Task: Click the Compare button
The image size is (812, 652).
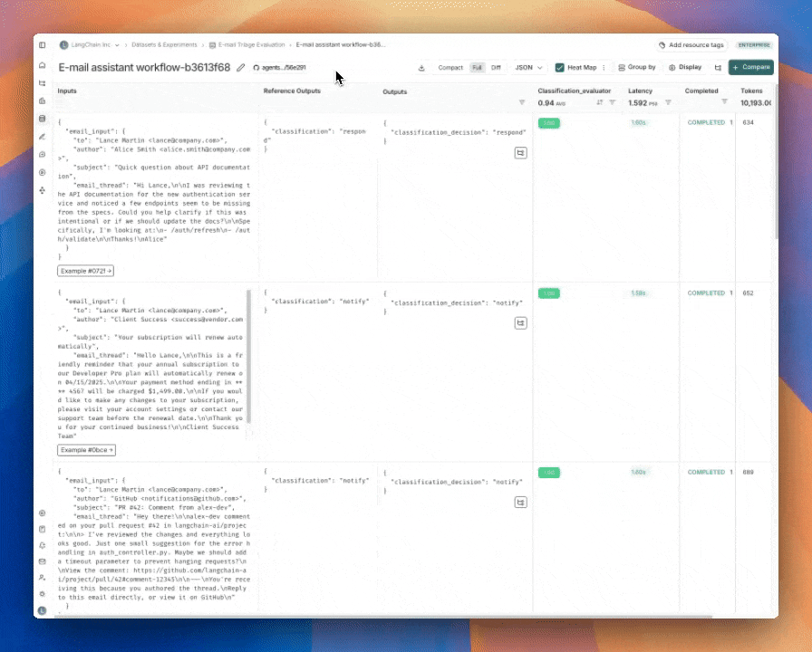Action: pyautogui.click(x=750, y=67)
